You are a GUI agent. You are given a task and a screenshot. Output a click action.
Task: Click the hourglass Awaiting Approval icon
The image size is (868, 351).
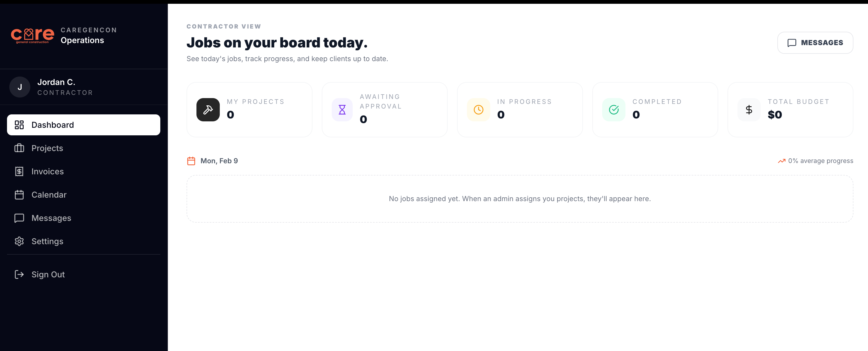[x=342, y=110]
